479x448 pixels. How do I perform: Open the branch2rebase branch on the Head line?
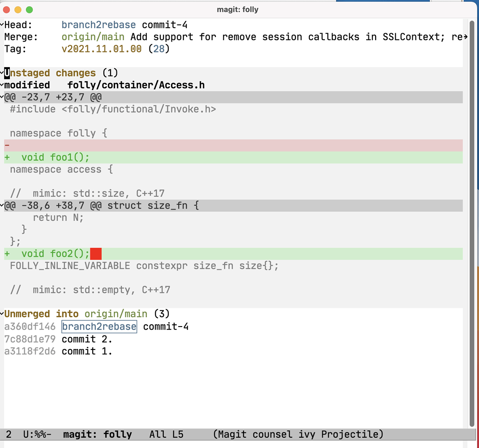98,25
